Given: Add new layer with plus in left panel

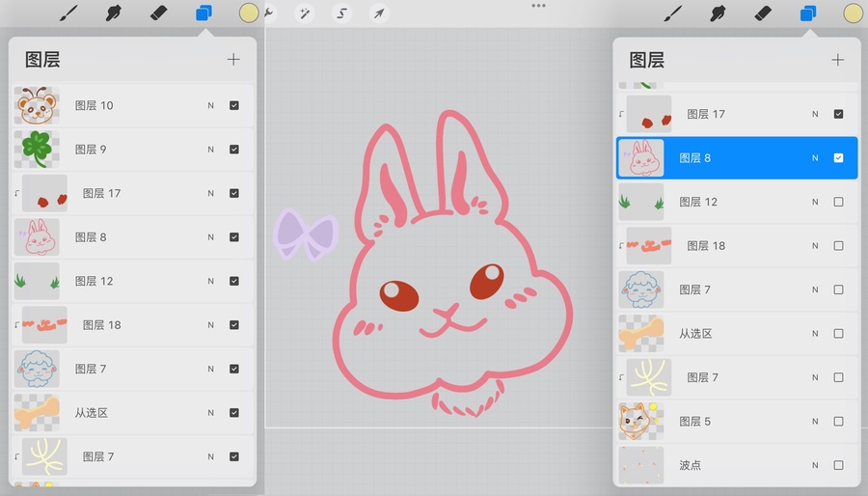Looking at the screenshot, I should point(233,59).
